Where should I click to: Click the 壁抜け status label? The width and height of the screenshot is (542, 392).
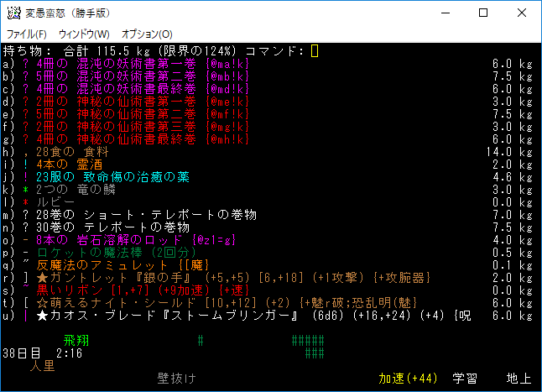(x=177, y=379)
